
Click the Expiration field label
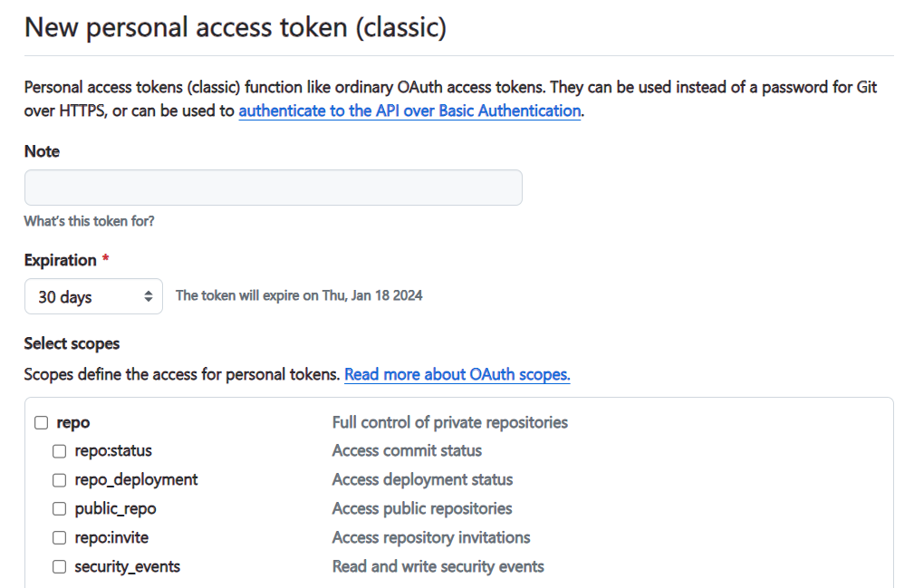(60, 260)
